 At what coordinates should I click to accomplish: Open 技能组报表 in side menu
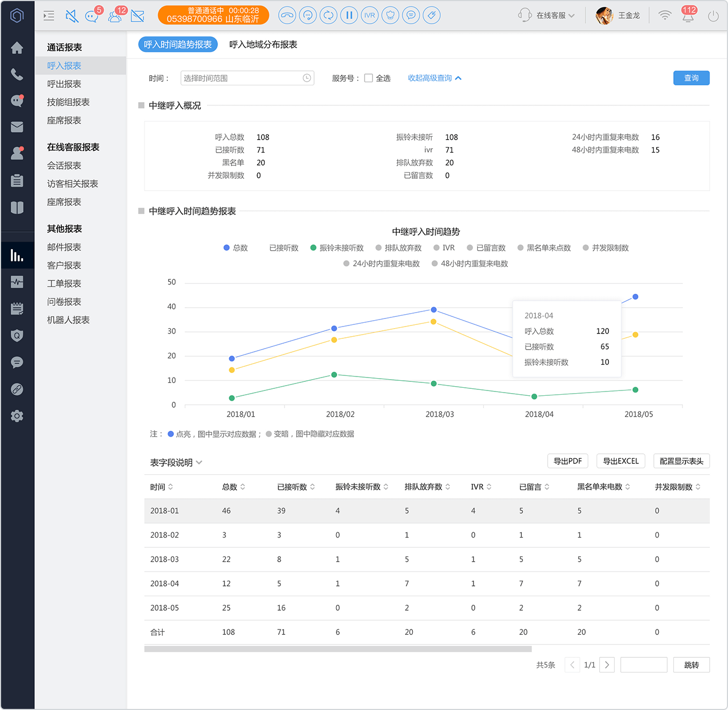tap(68, 102)
